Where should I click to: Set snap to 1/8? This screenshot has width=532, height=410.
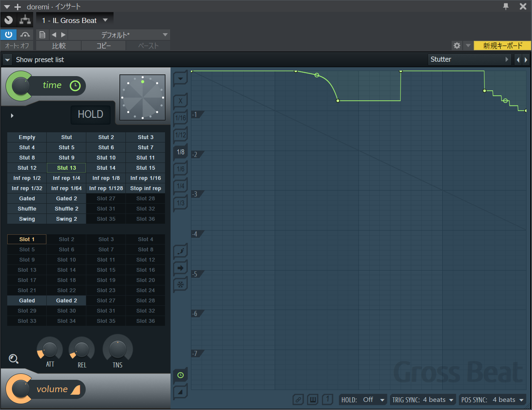pos(181,152)
